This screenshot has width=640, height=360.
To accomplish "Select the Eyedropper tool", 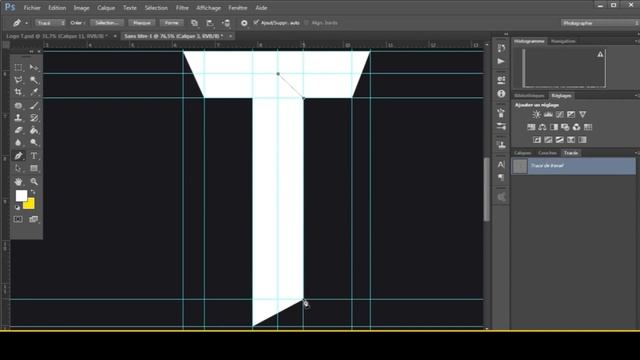I will pos(34,92).
